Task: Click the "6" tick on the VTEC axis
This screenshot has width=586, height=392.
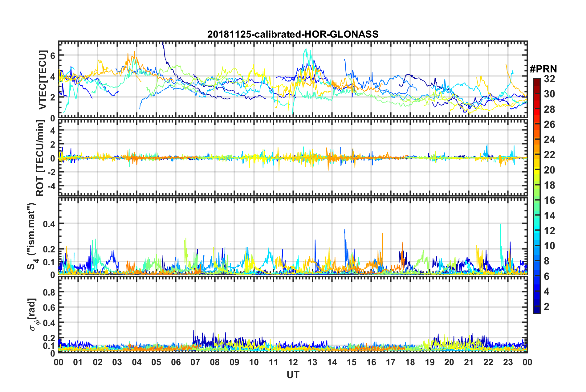Action: click(x=53, y=55)
